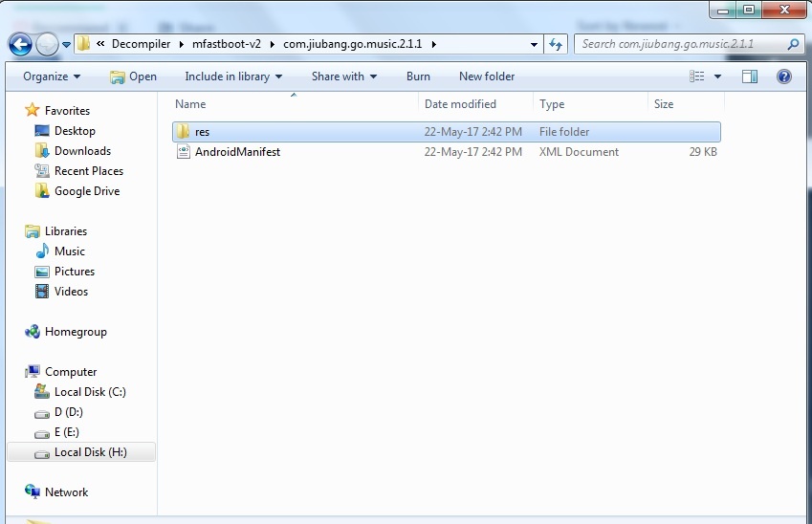The width and height of the screenshot is (812, 524).
Task: Open recent pages dropdown beside Forward arrow
Action: tap(66, 45)
